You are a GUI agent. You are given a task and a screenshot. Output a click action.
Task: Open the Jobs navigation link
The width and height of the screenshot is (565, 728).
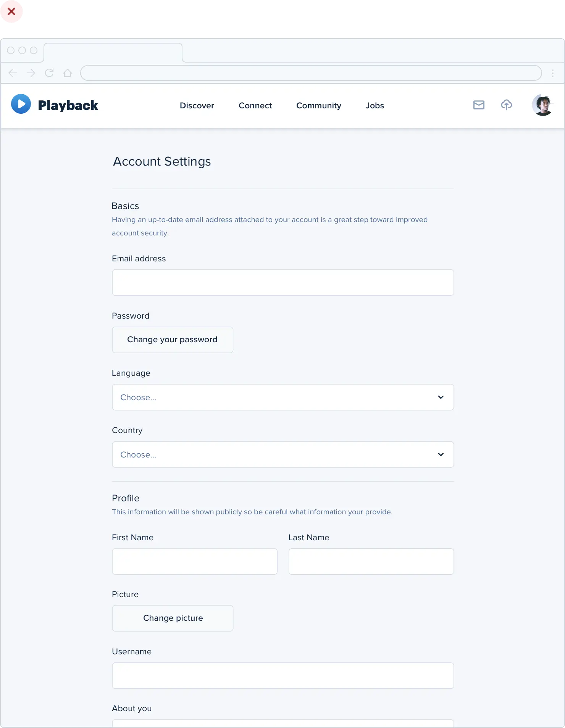click(375, 106)
